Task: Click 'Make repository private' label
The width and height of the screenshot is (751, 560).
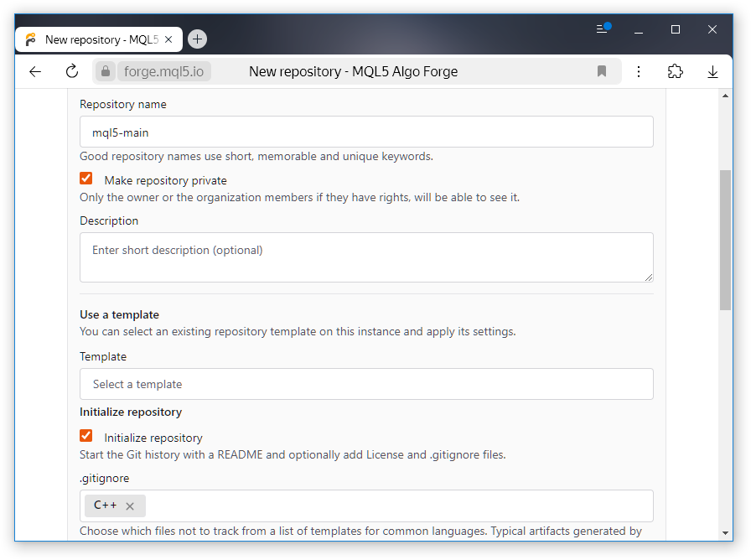Action: click(165, 180)
